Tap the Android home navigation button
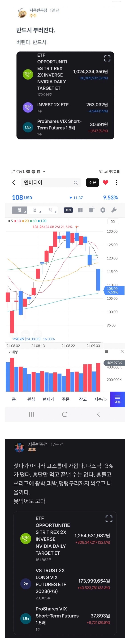Viewport: 130px width, 644px height. pos(65,414)
